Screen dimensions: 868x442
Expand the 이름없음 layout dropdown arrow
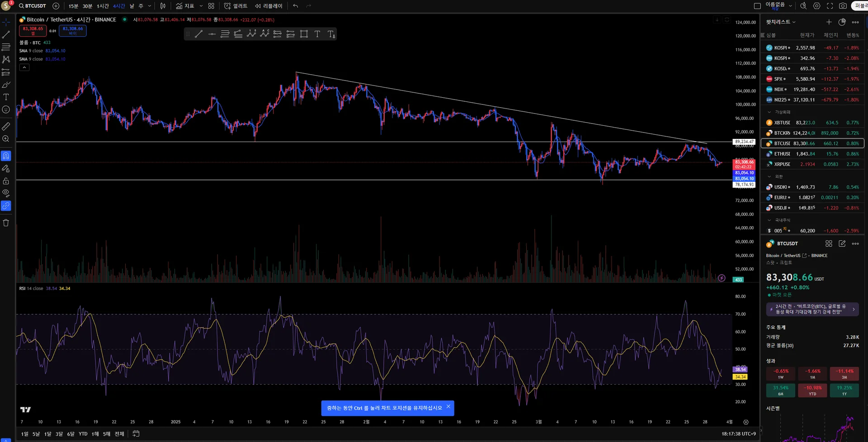point(790,6)
